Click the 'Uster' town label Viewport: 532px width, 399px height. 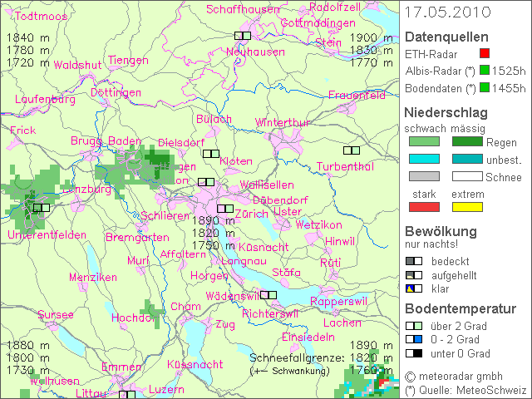click(288, 212)
